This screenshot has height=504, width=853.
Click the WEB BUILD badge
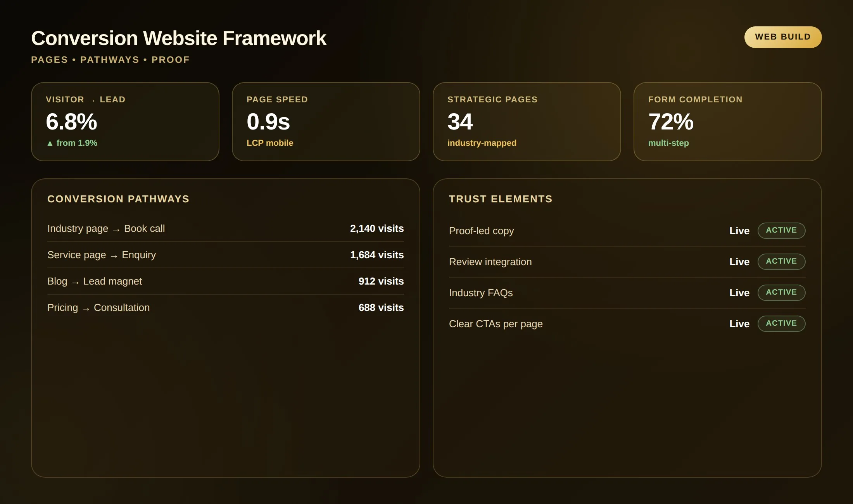tap(783, 37)
